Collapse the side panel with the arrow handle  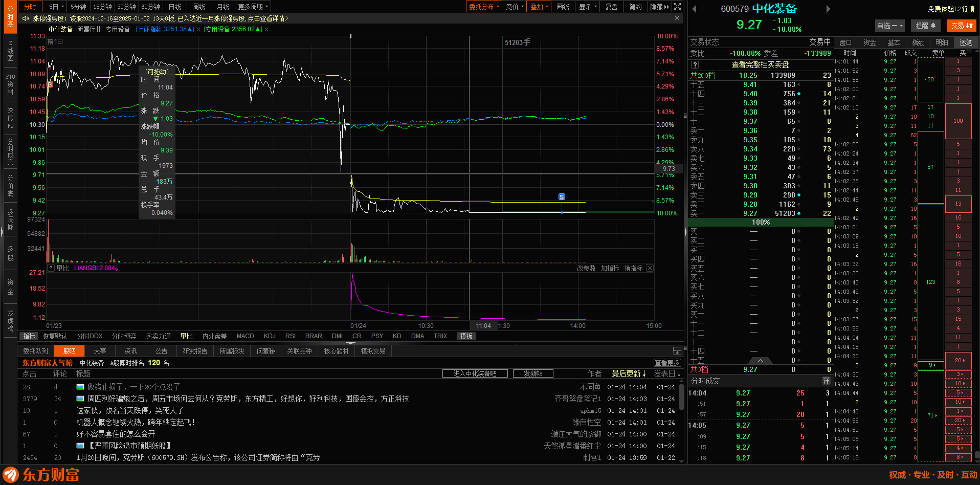686,232
